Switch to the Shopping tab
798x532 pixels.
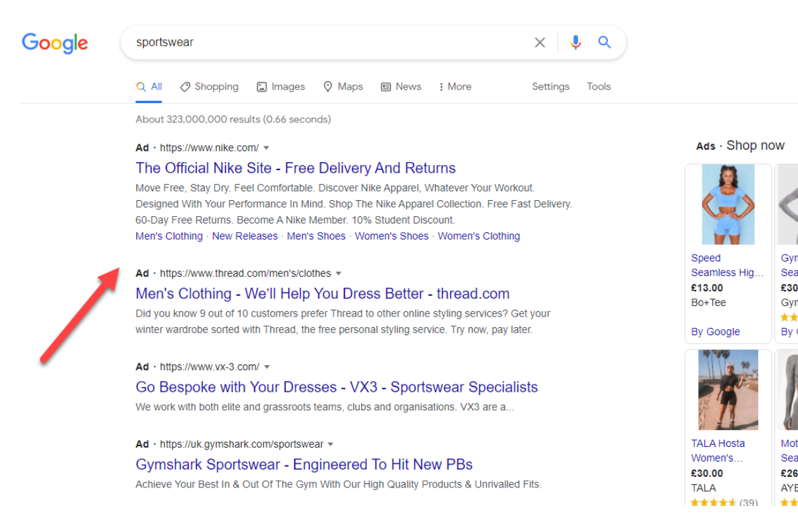coord(209,86)
